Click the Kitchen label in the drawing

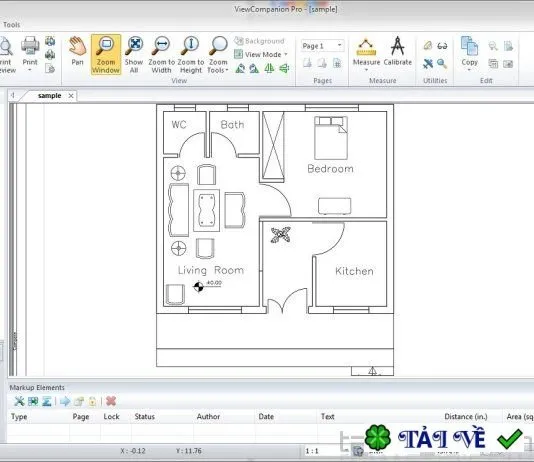pos(354,271)
